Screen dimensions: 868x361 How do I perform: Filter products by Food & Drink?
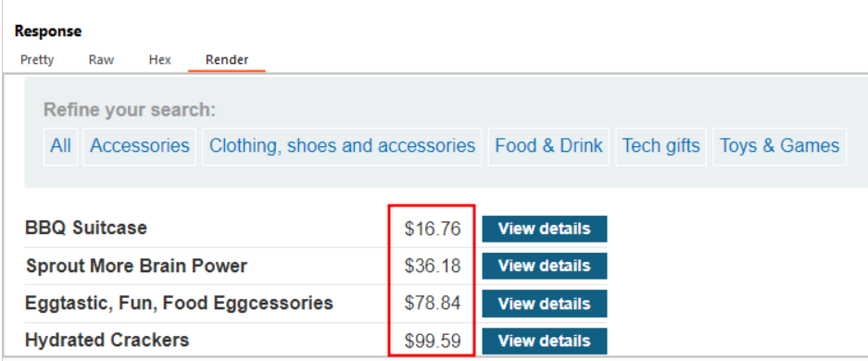548,146
